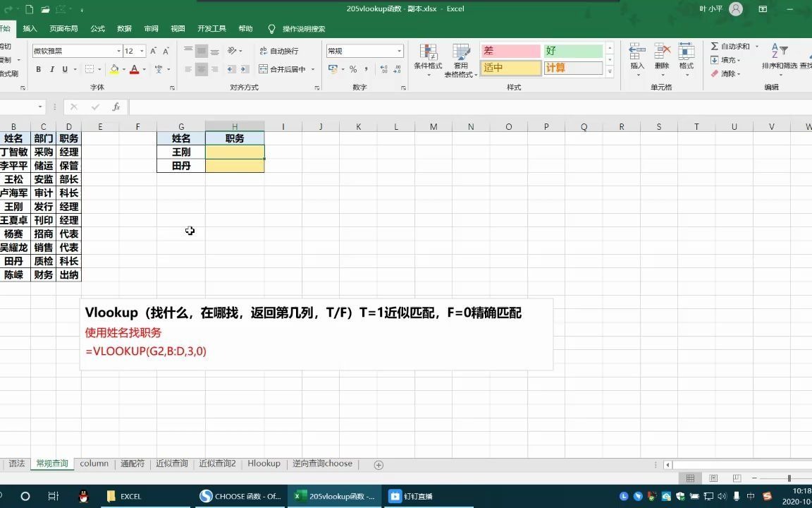This screenshot has width=812, height=508.
Task: Toggle bold formatting with the B icon
Action: [38, 69]
